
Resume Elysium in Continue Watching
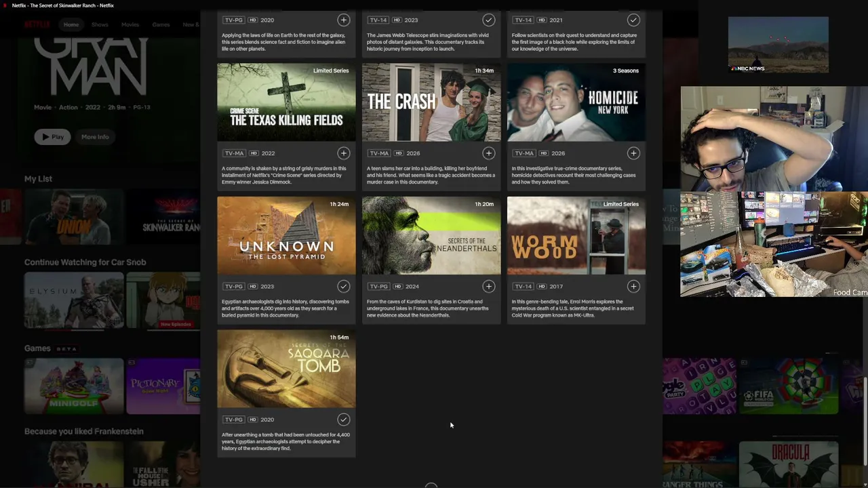click(x=74, y=300)
